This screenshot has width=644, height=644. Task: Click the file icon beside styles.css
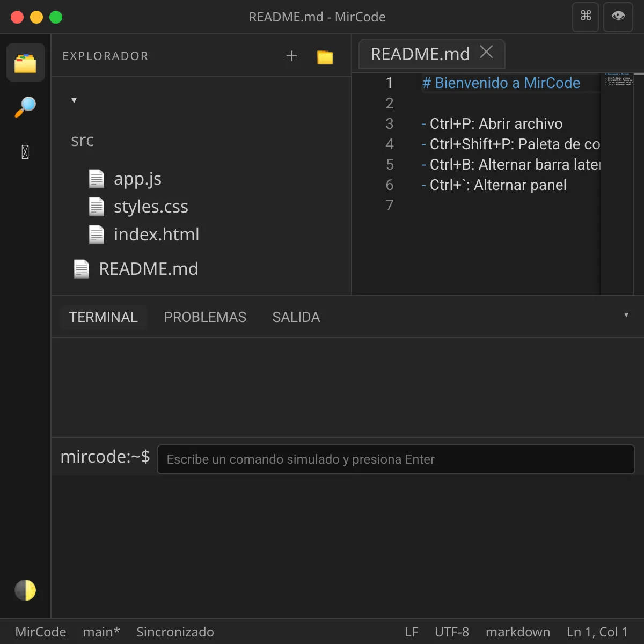(x=97, y=207)
